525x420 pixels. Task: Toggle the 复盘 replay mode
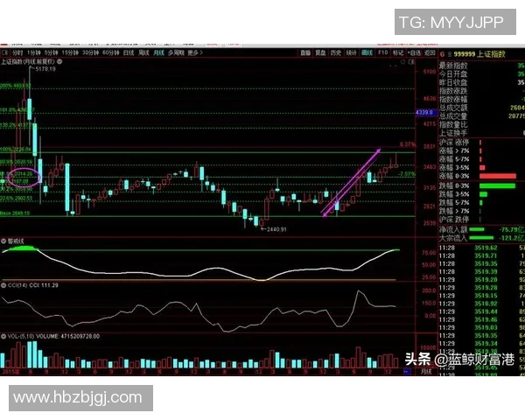[x=320, y=52]
